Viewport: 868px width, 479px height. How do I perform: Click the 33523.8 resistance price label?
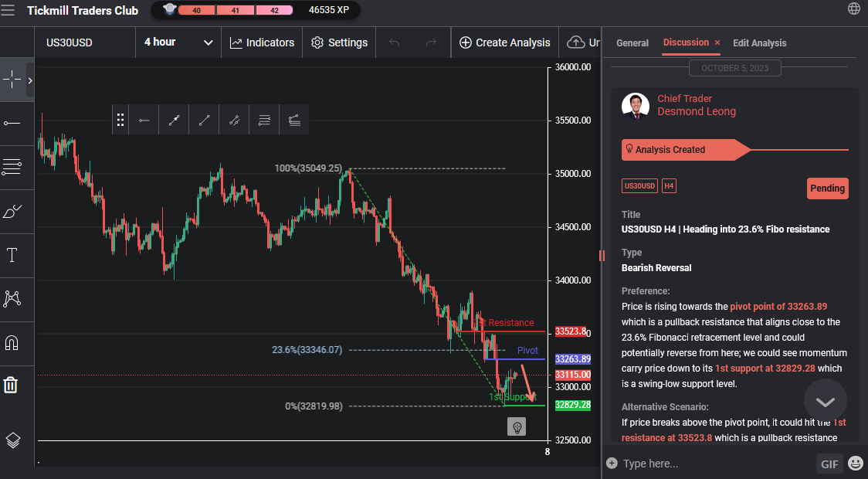(570, 331)
